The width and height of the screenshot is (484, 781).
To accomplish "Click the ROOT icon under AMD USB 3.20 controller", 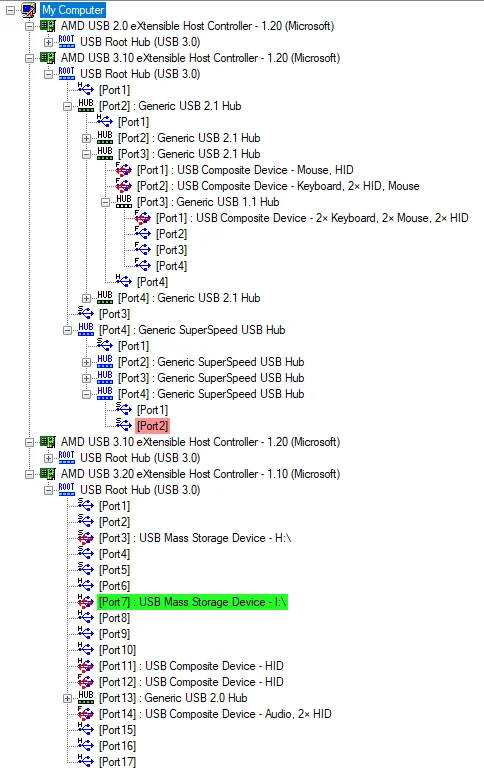I will click(x=67, y=490).
